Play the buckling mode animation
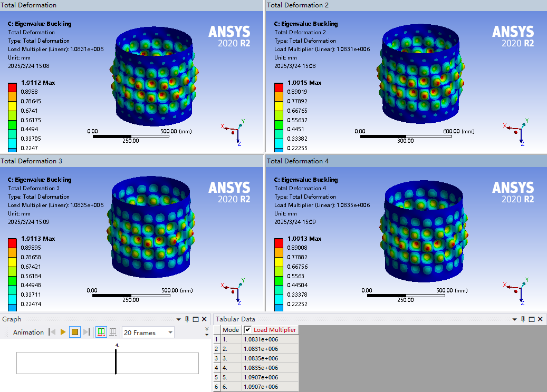547x392 pixels. pyautogui.click(x=63, y=332)
